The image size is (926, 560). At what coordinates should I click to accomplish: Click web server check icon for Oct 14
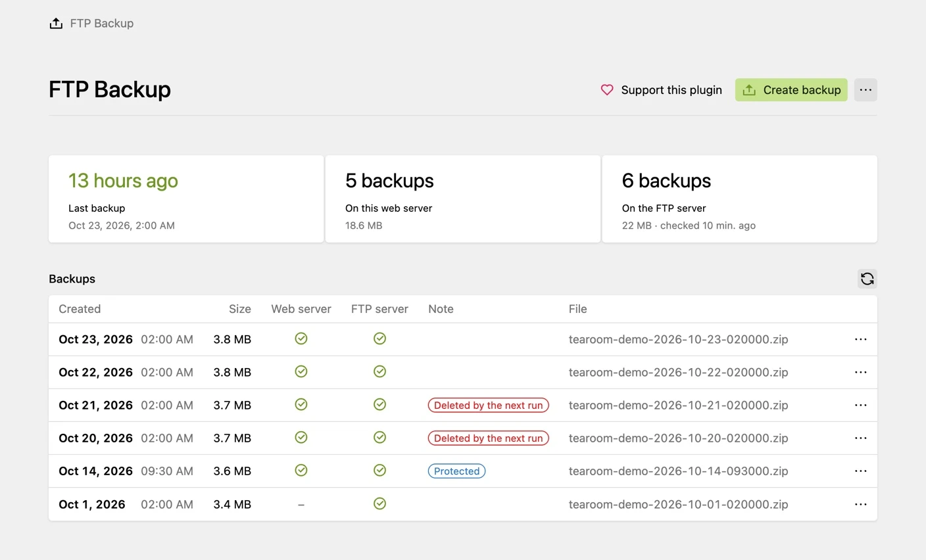pyautogui.click(x=301, y=470)
